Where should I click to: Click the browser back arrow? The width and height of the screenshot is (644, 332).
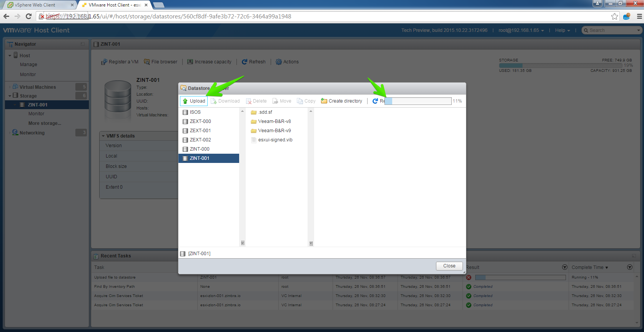[6, 16]
